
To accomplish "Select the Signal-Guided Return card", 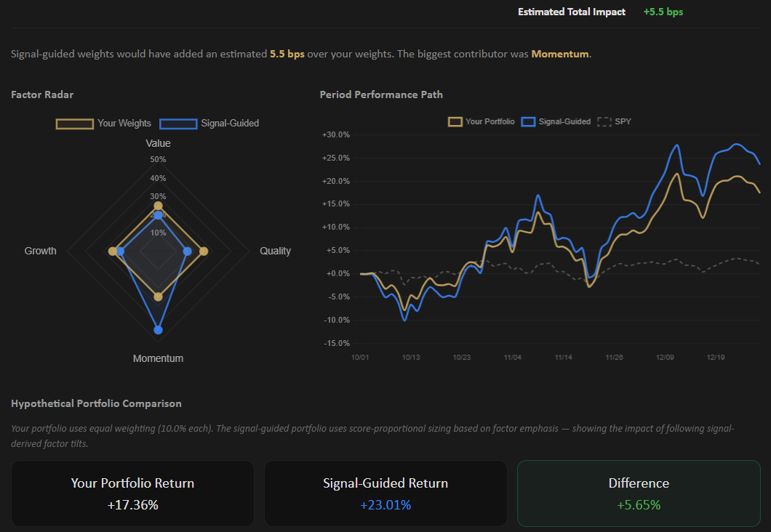I will [385, 493].
